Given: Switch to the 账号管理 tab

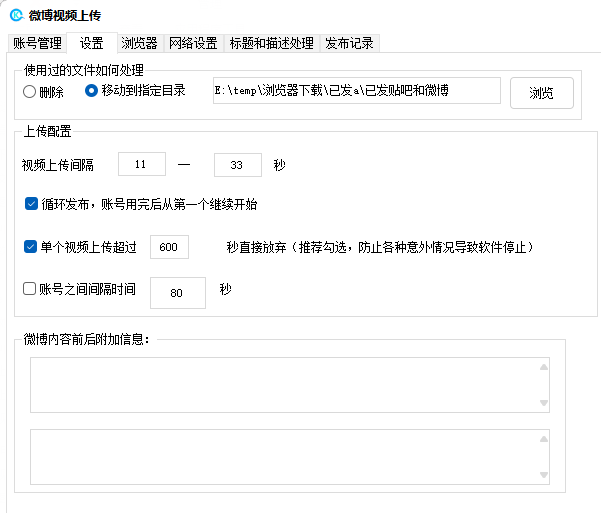Looking at the screenshot, I should [37, 43].
